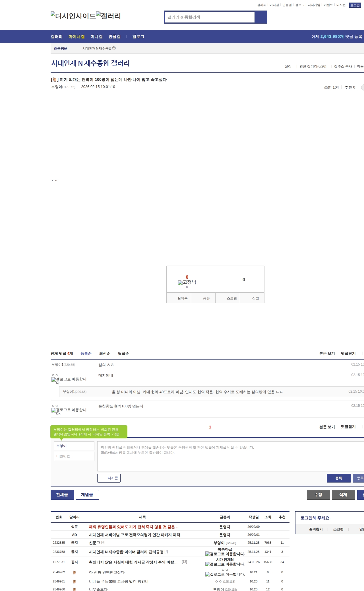Open 즐겨찾기 in the sidebar box

pyautogui.click(x=316, y=529)
